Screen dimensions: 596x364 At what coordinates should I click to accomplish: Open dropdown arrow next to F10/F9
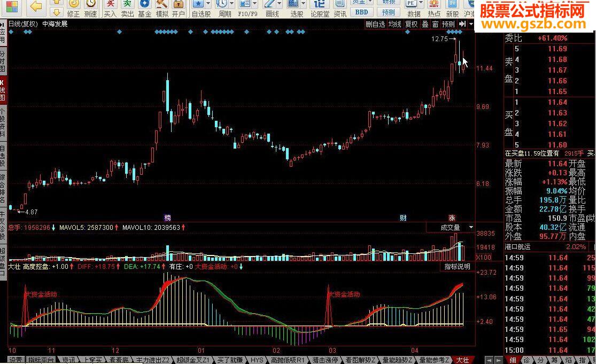[x=255, y=4]
